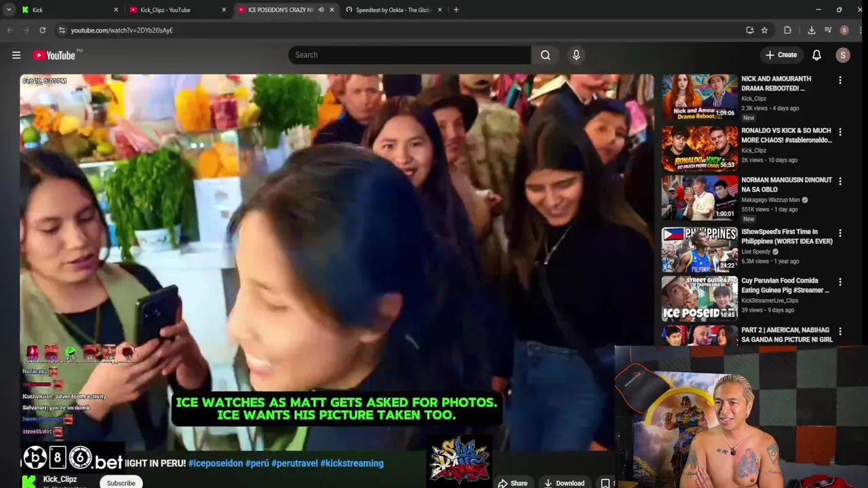This screenshot has width=868, height=488.
Task: Click title 'RONALDO VS KICK & SO MUCH MORE CHAOS!'
Action: pyautogui.click(x=787, y=135)
